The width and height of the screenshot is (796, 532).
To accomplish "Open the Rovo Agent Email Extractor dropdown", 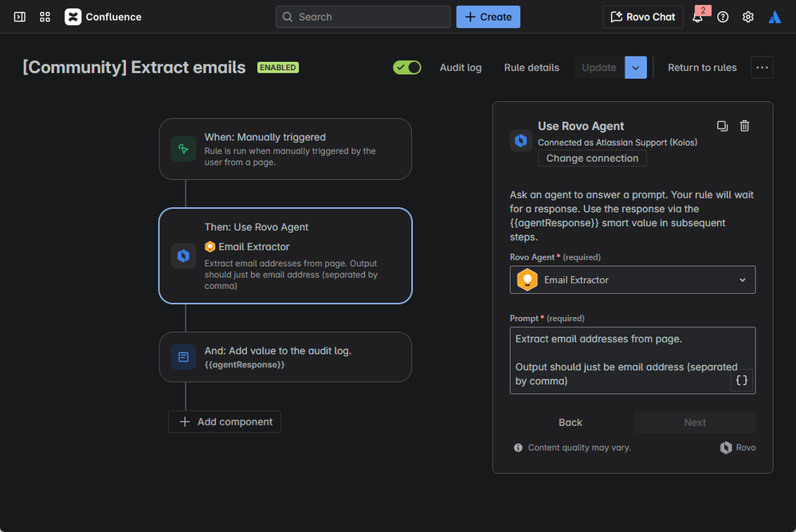I will (633, 280).
